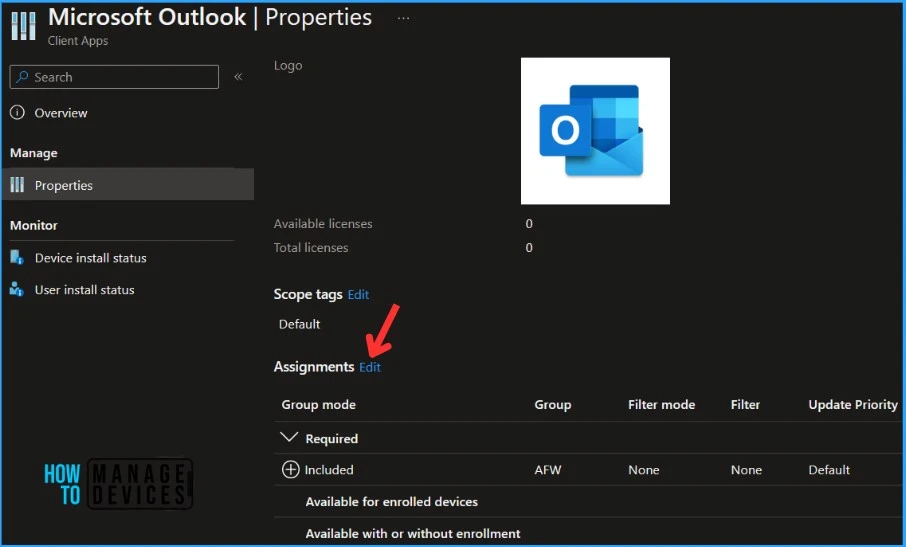Click the Group mode column header

[318, 404]
